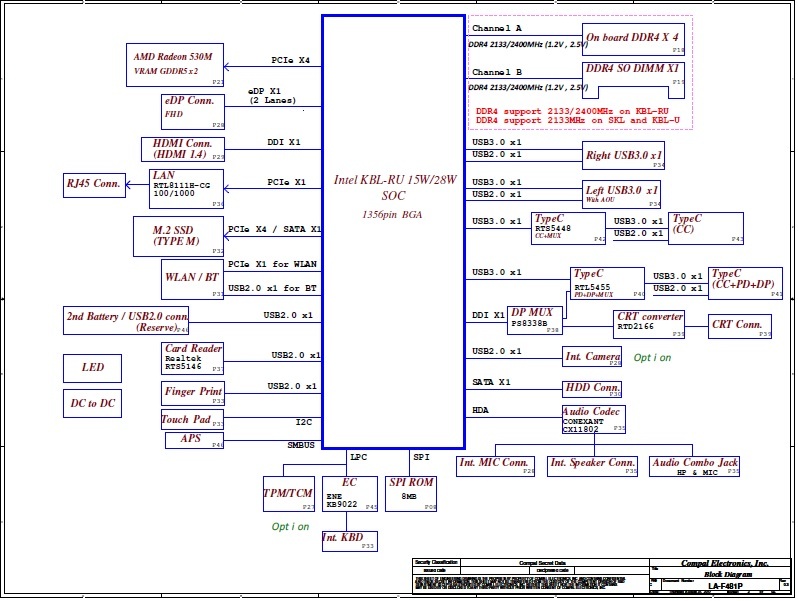
Task: Click the I2C label
Action: pos(304,422)
